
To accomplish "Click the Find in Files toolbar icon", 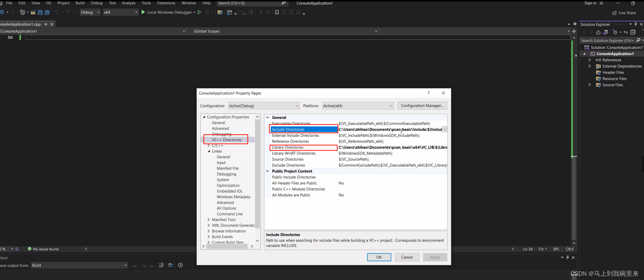I will (x=220, y=12).
